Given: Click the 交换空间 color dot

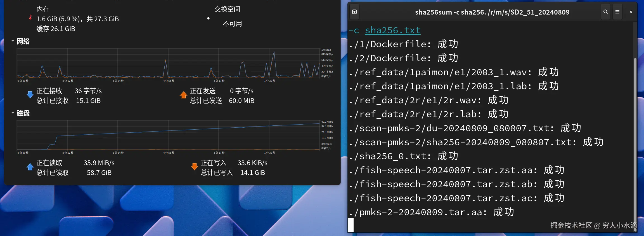Looking at the screenshot, I should coord(208,18).
